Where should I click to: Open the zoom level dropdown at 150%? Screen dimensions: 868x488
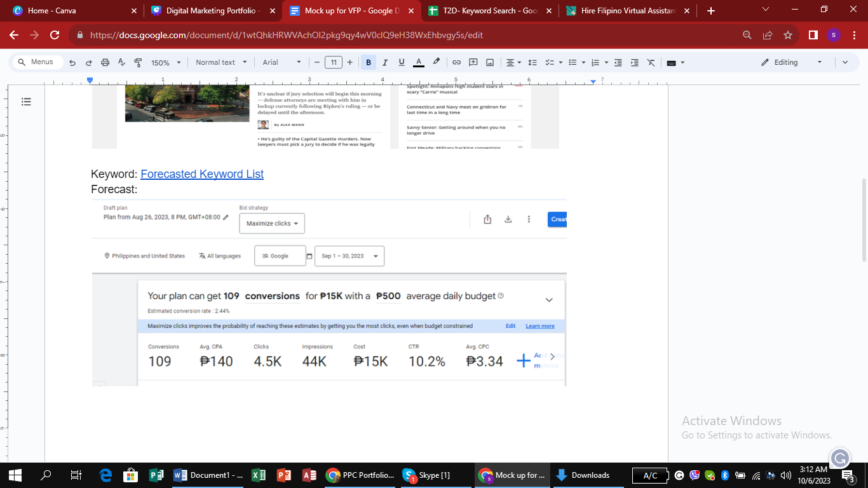click(166, 62)
